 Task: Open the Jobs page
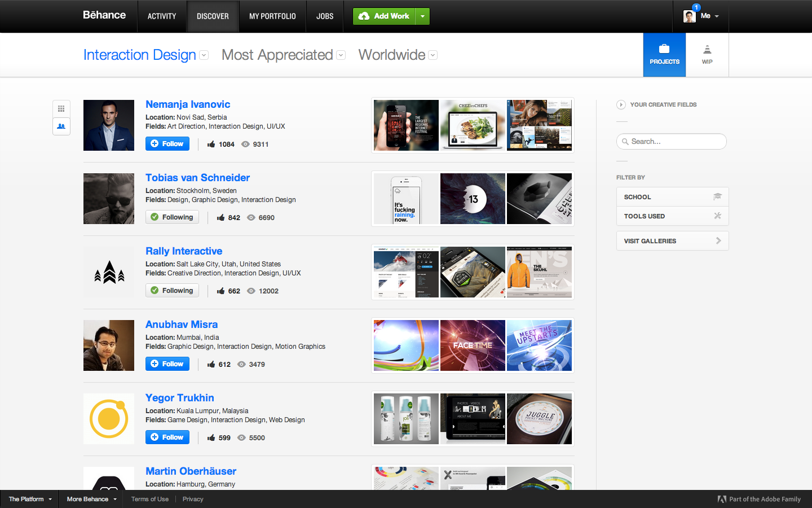point(325,16)
